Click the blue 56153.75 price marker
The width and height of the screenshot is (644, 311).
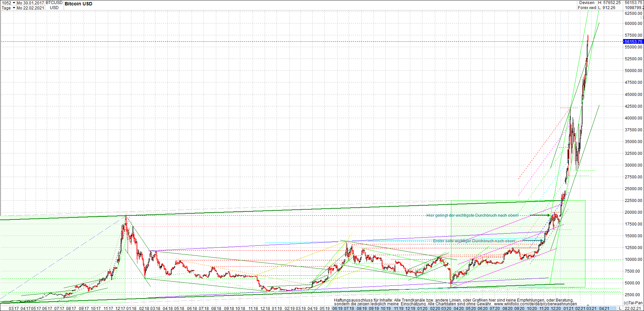pos(633,42)
